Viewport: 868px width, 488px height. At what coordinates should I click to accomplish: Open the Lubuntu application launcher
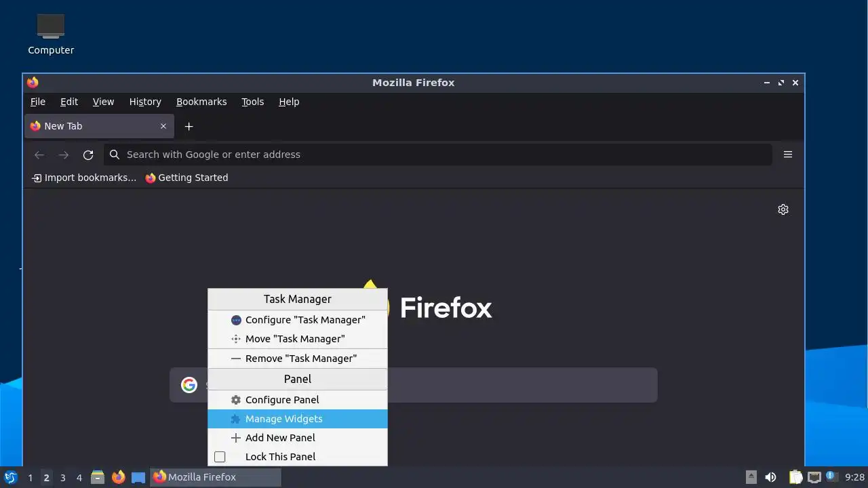point(11,477)
